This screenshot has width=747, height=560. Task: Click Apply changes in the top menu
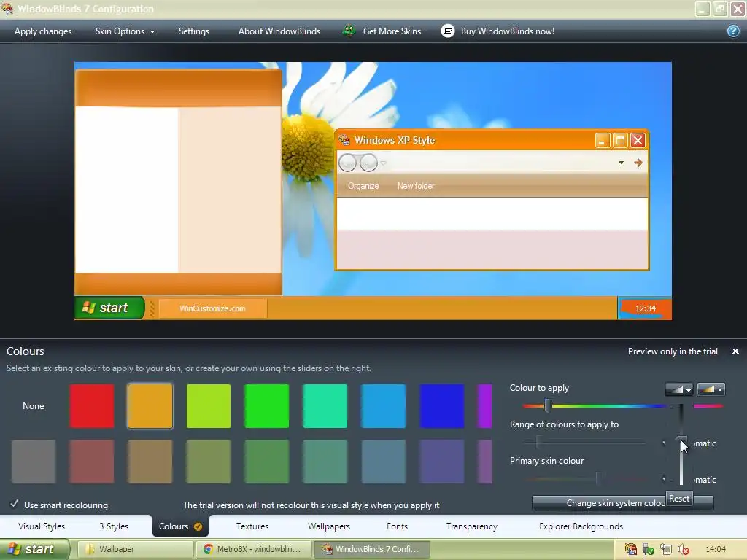[x=43, y=31]
